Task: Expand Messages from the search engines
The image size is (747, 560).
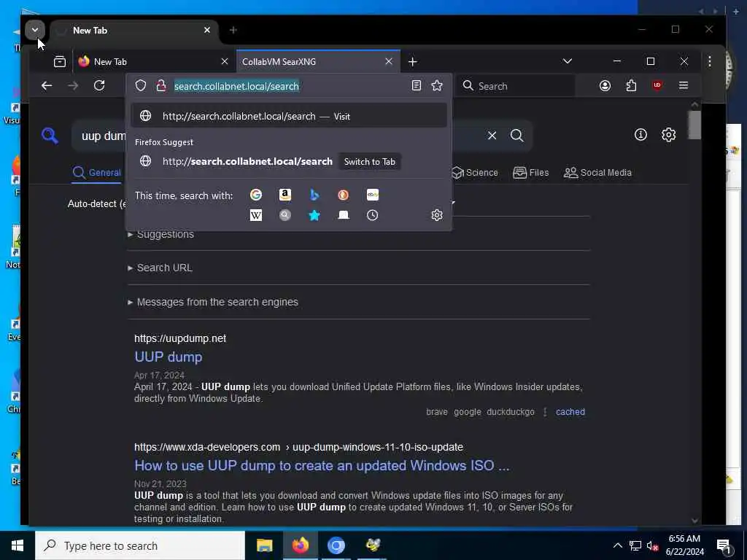Action: click(213, 302)
